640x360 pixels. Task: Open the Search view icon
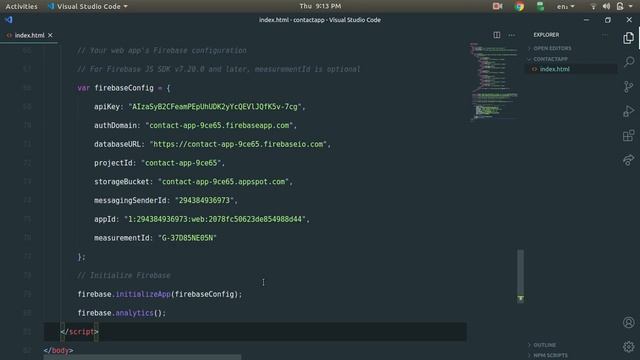point(629,62)
